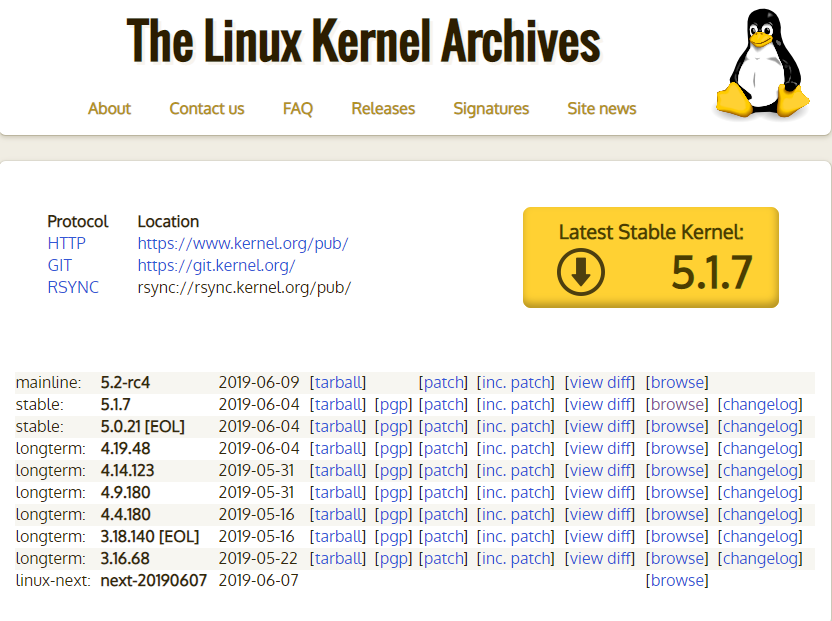The width and height of the screenshot is (832, 621).
Task: Click the download arrow icon in yellow box
Action: [x=580, y=272]
